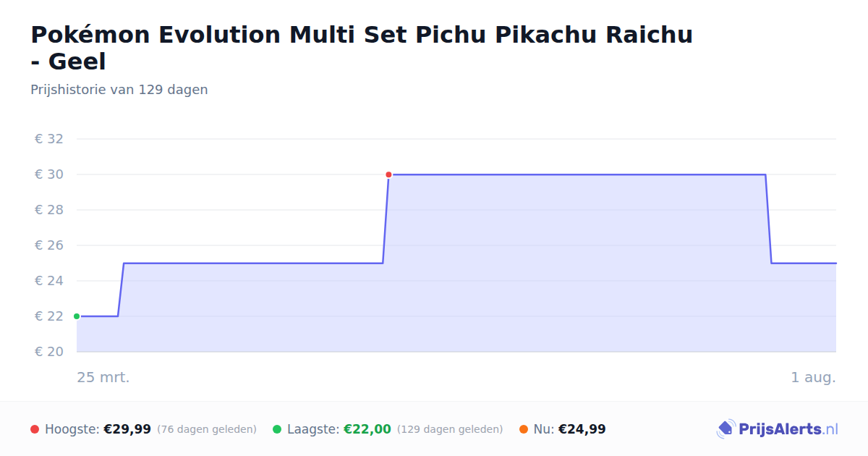868x456 pixels.
Task: Click the € 30 axis label
Action: [x=49, y=174]
